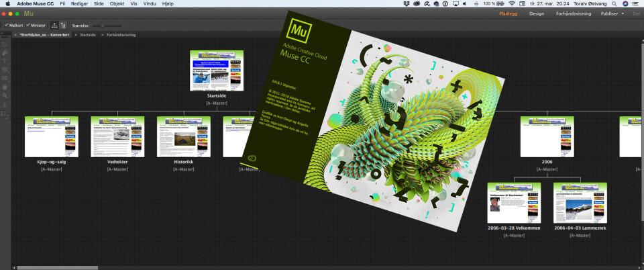The width and height of the screenshot is (644, 270).
Task: Close the Startside document tab
Action: 76,35
